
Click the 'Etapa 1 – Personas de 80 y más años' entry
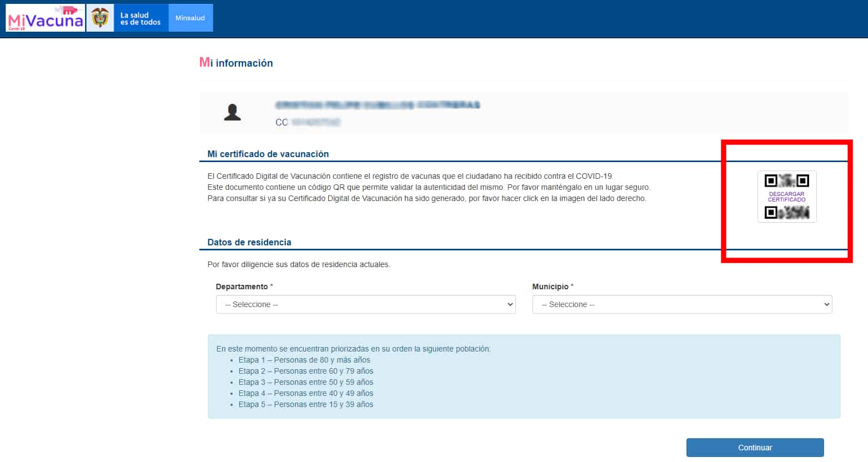[305, 360]
